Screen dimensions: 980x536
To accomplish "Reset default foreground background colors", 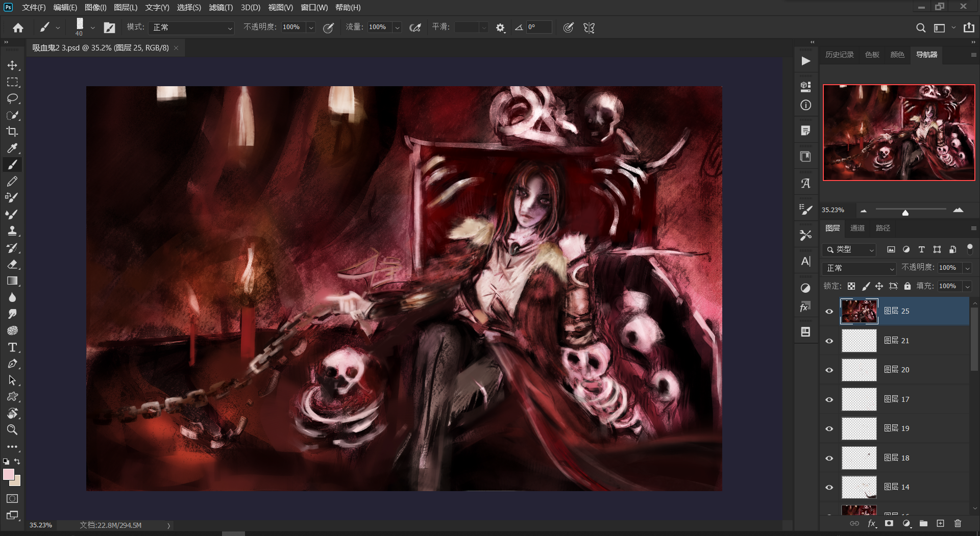I will click(x=6, y=461).
